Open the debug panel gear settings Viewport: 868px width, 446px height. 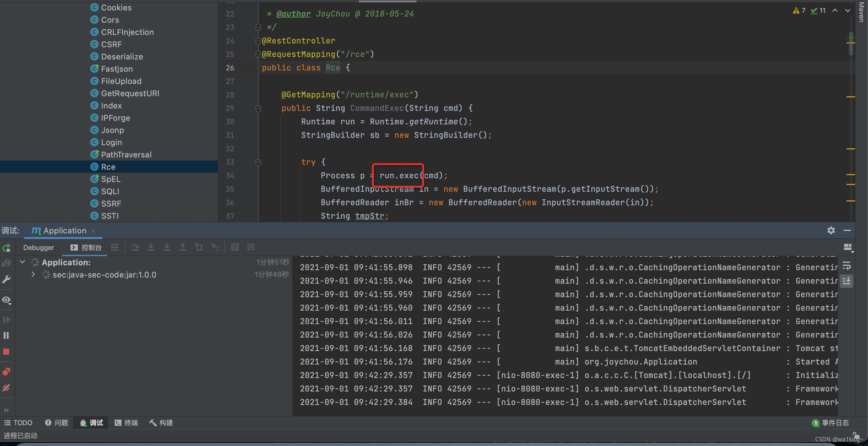coord(831,231)
